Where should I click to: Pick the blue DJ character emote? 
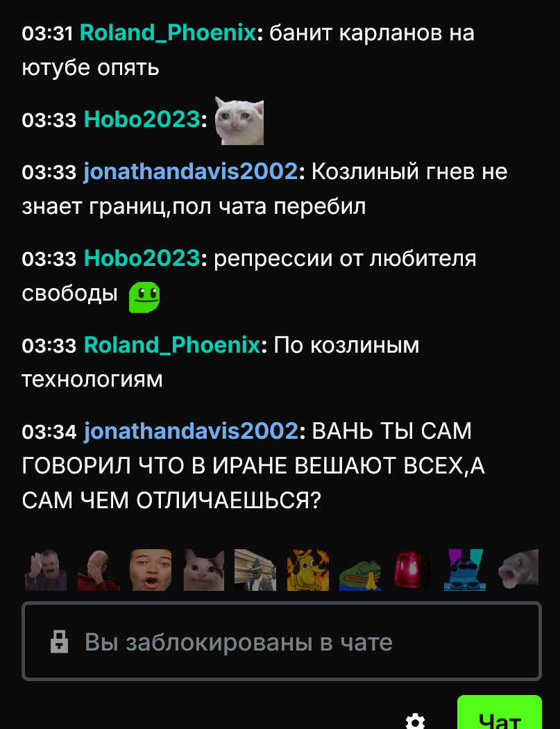click(465, 570)
